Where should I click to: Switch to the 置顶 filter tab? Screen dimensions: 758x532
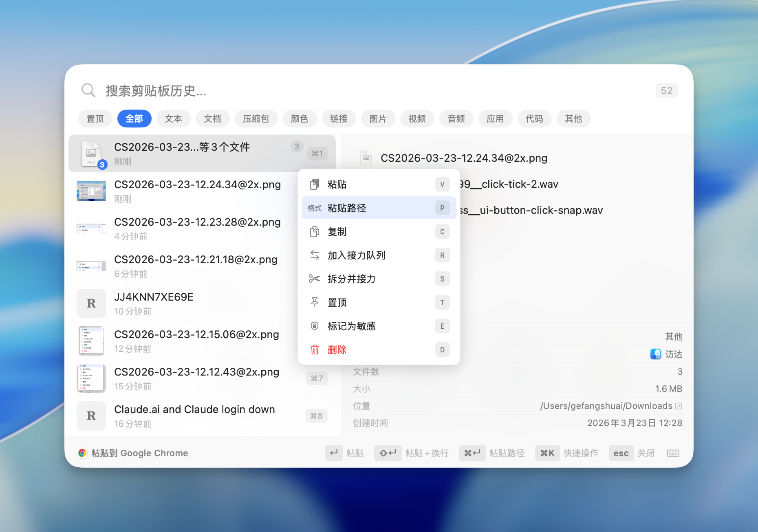(95, 119)
